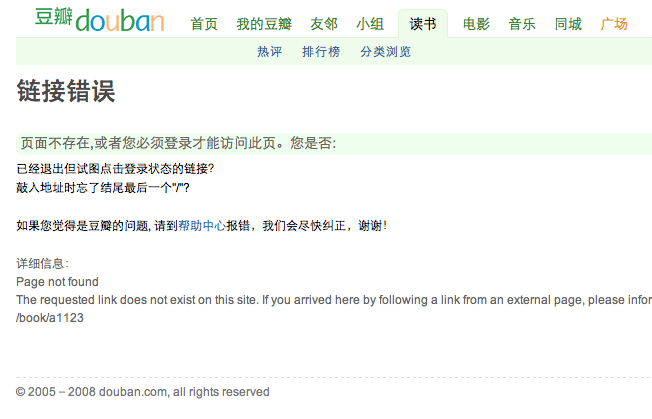Navigate to 同城 section

point(568,24)
